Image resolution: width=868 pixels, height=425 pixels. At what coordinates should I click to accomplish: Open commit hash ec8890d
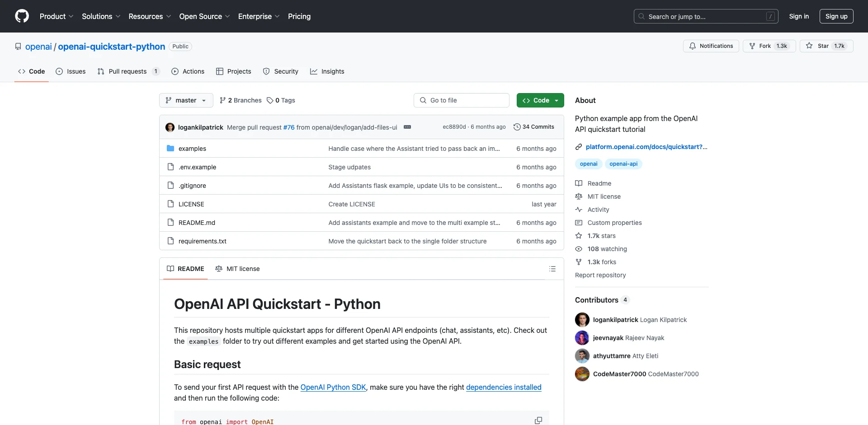point(454,127)
